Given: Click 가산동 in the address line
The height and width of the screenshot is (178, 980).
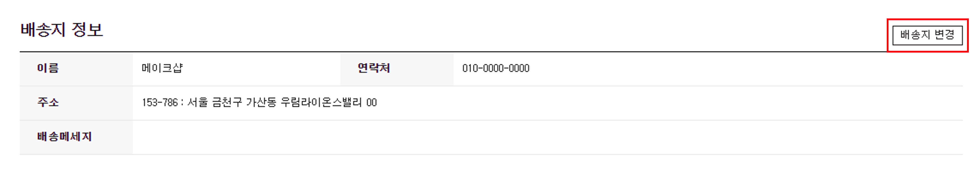Looking at the screenshot, I should point(261,103).
